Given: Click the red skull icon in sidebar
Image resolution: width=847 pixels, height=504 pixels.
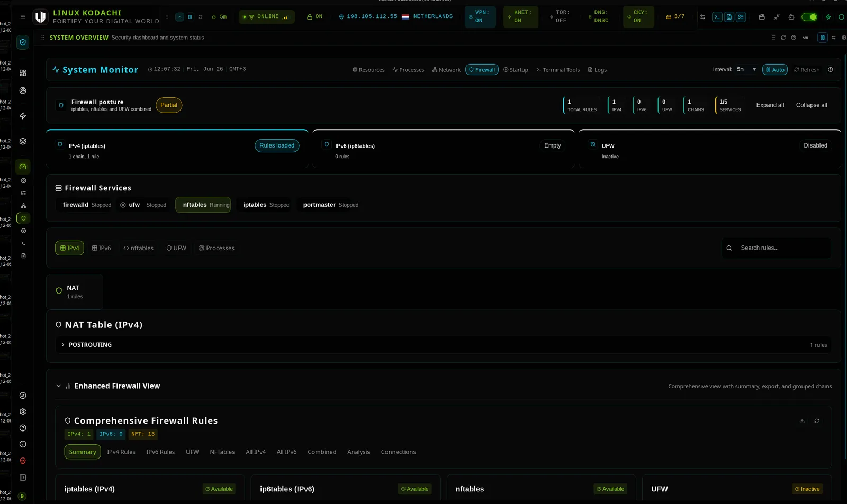Looking at the screenshot, I should [x=23, y=461].
